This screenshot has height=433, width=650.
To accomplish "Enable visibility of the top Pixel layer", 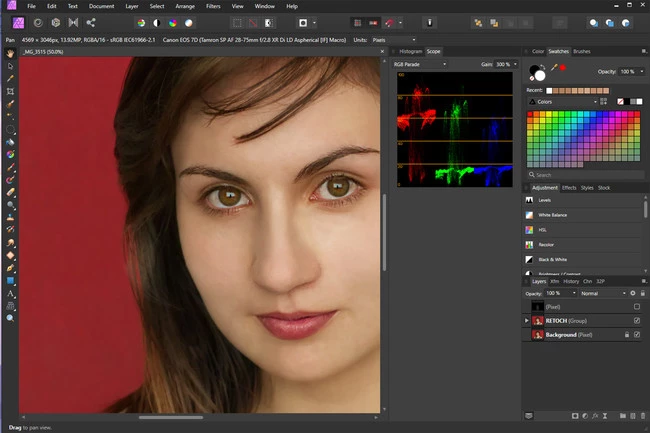I will (636, 307).
